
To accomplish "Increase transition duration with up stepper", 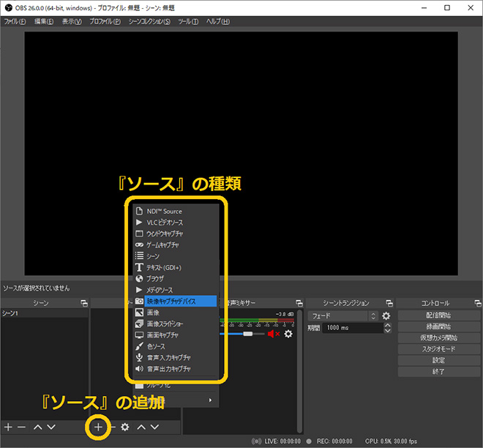I will [388, 325].
